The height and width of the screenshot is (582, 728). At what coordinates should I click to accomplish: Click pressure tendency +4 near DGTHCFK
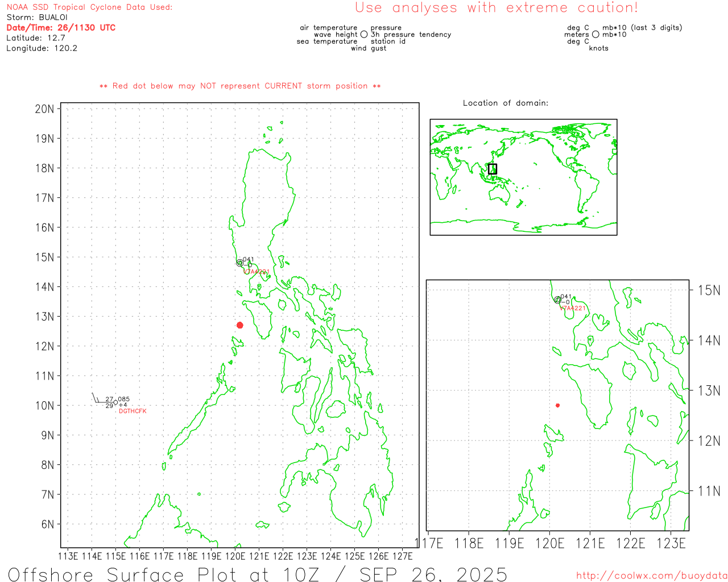click(123, 405)
